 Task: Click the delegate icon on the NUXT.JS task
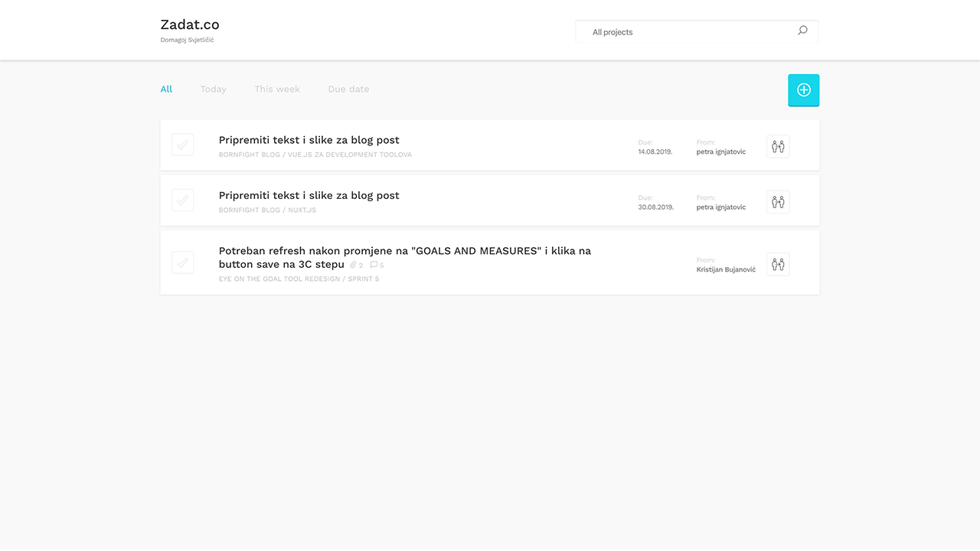[778, 201]
